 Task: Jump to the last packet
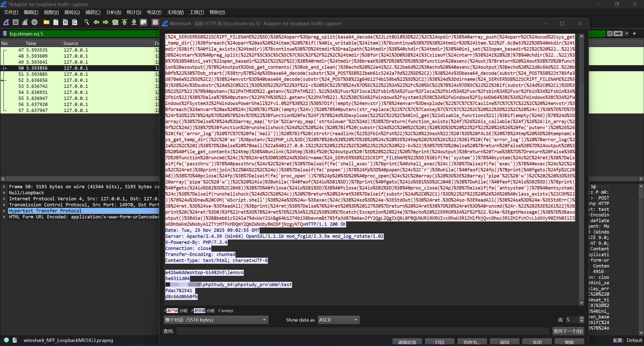click(134, 22)
